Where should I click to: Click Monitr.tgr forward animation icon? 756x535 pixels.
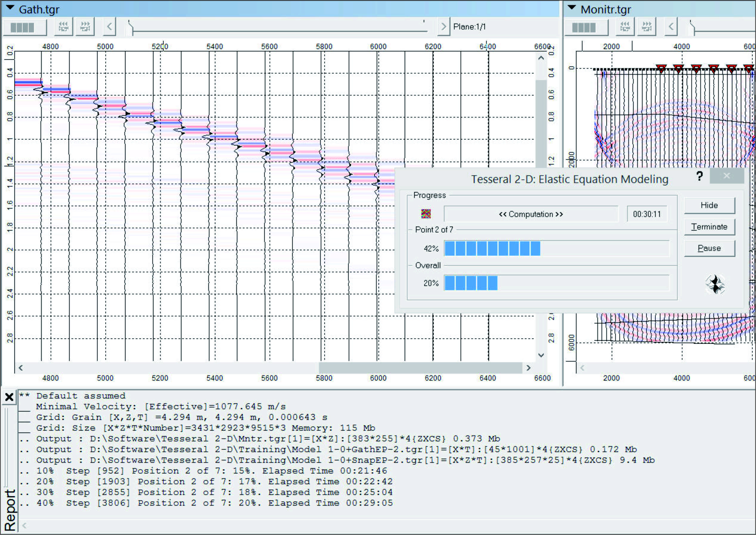(x=647, y=27)
